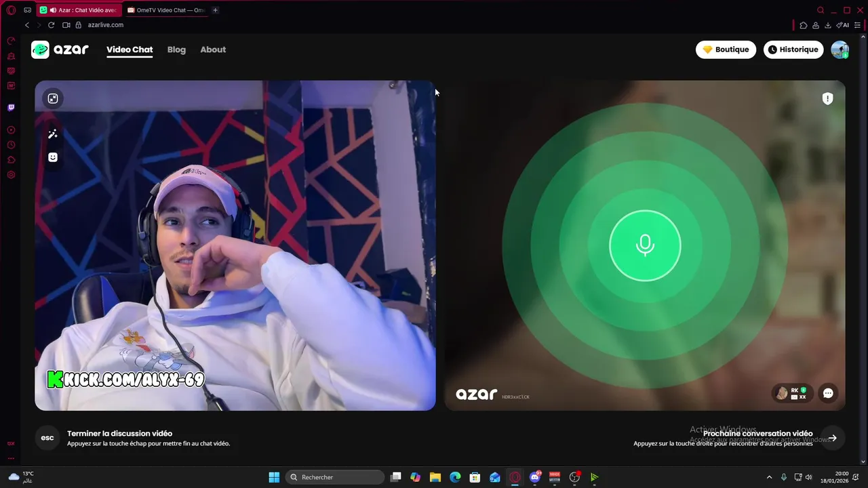The width and height of the screenshot is (868, 488).
Task: Open the weather widget showing 13°C
Action: 20,477
